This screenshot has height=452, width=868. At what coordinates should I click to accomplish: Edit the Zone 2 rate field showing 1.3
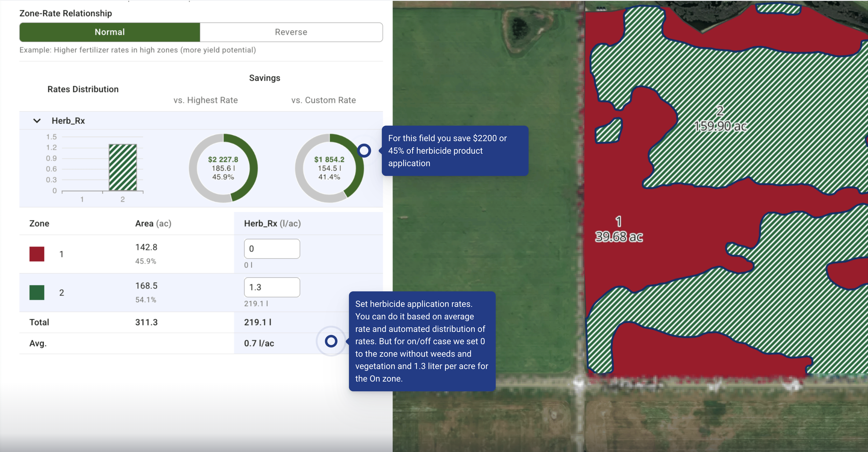[272, 287]
